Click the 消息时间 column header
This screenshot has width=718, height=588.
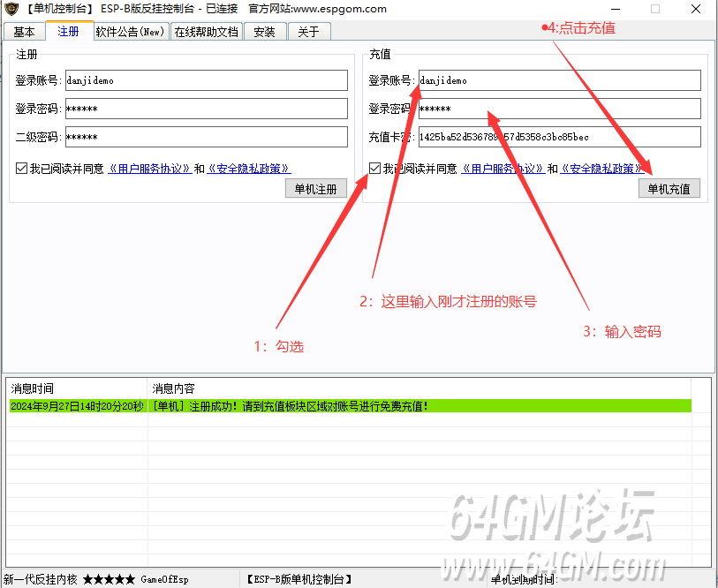(77, 388)
